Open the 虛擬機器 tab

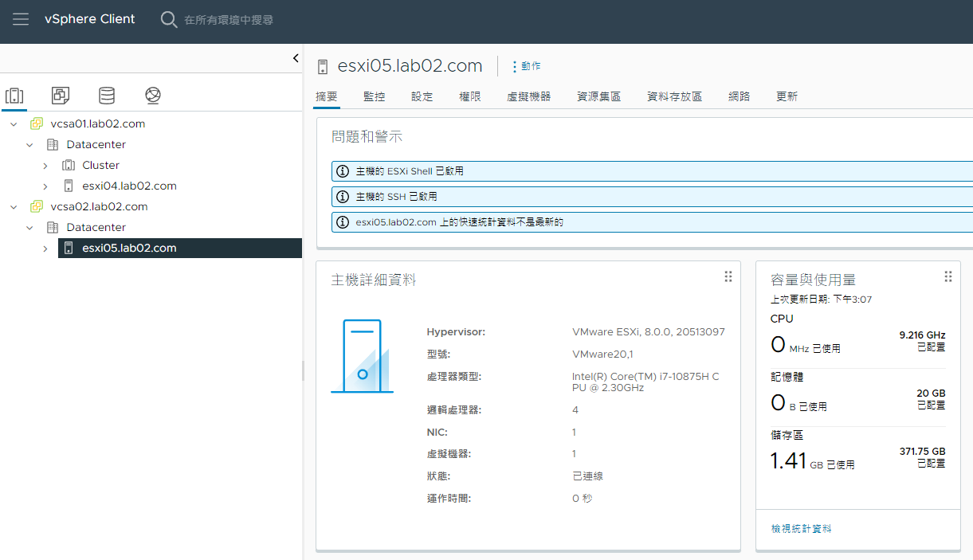coord(529,96)
